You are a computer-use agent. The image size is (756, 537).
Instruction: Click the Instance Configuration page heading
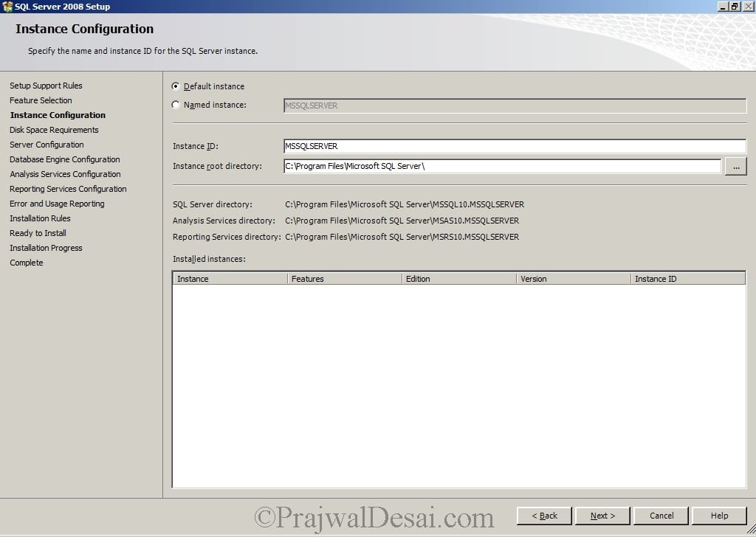84,29
